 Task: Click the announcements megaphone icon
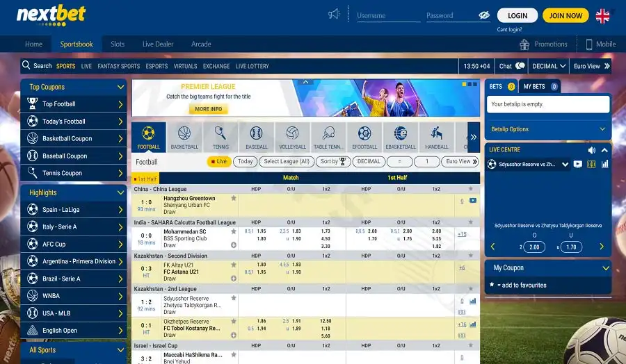point(334,15)
